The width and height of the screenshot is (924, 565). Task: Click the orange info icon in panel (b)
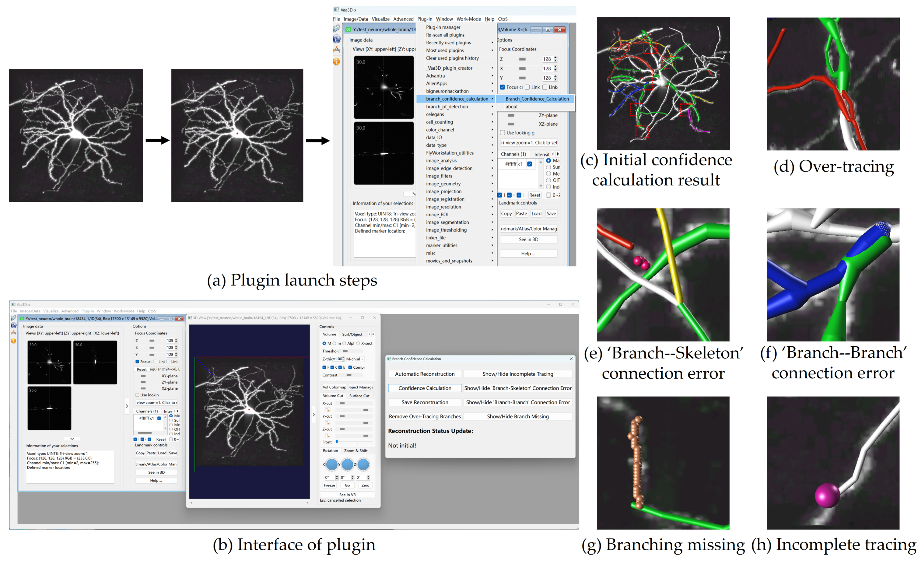13,341
